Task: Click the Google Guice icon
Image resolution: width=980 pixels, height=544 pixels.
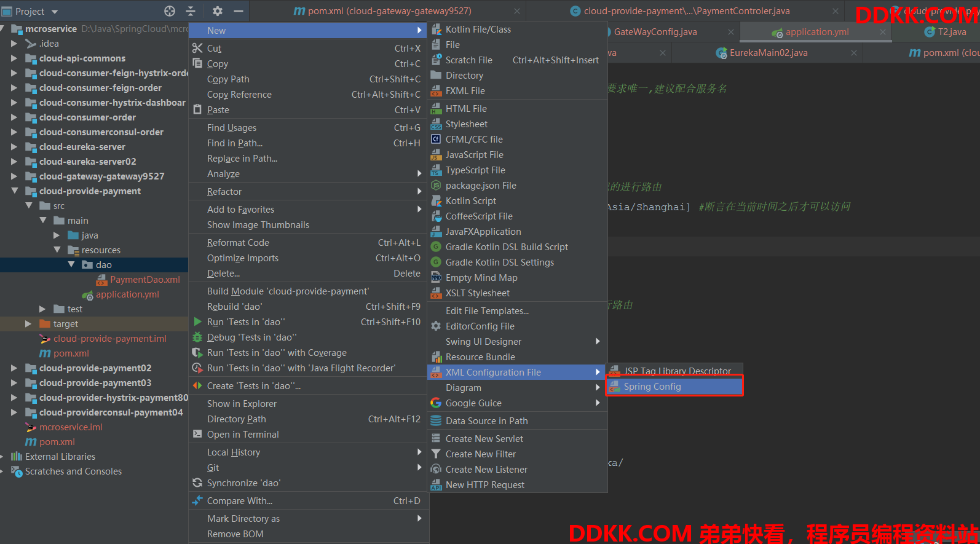Action: click(x=436, y=403)
